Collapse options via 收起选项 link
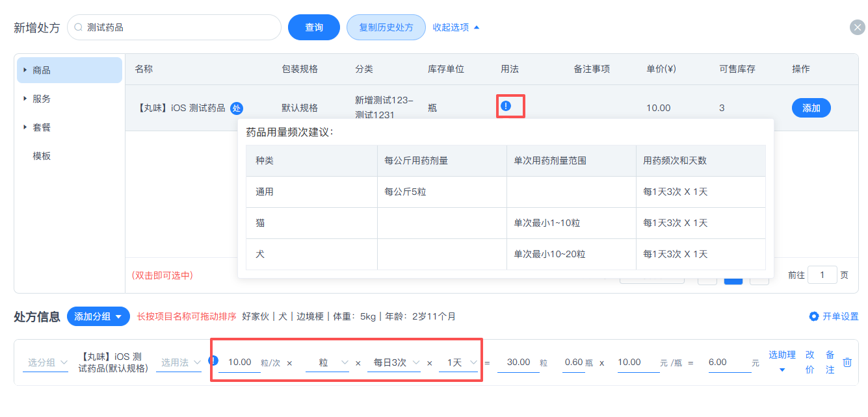Viewport: 868px width, 417px height. [456, 27]
